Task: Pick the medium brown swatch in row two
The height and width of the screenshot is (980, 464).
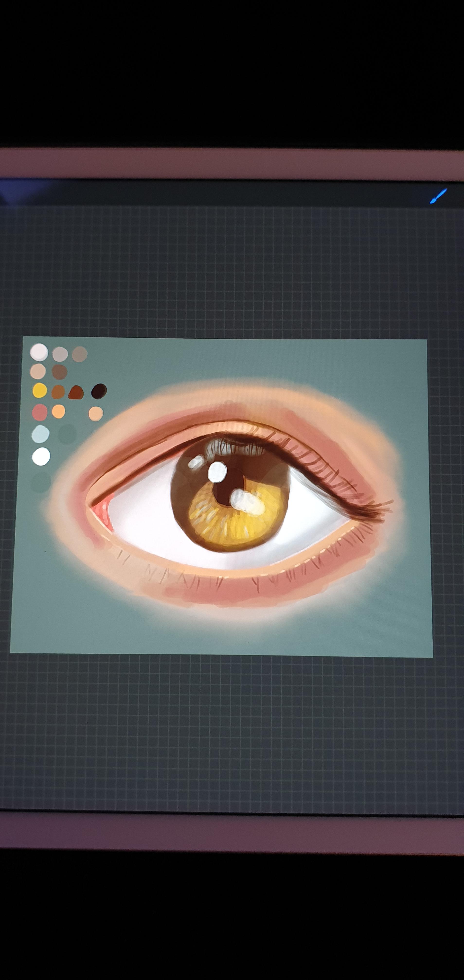Action: [59, 372]
